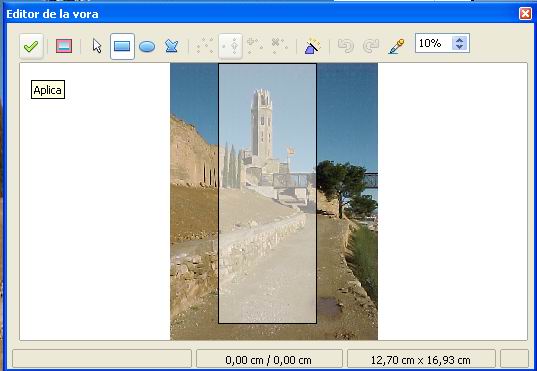Activate the Rectangle drawing tool
537x371 pixels.
point(122,46)
